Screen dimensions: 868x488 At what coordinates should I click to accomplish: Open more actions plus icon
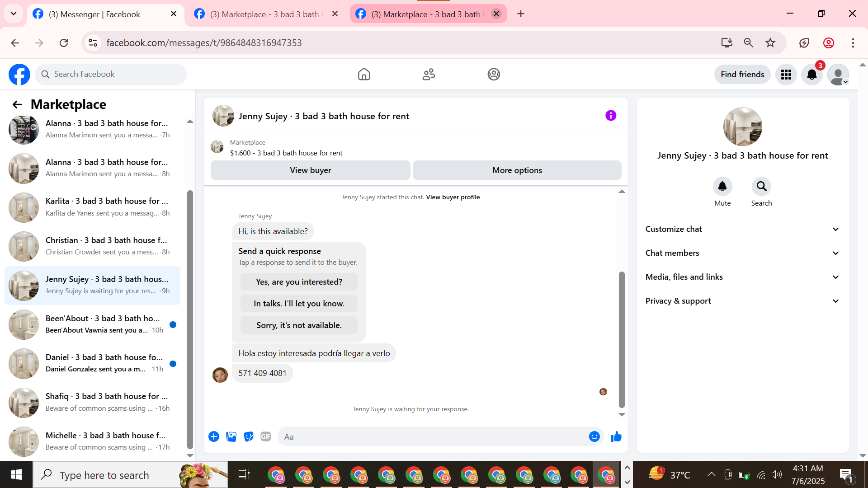[x=214, y=436]
